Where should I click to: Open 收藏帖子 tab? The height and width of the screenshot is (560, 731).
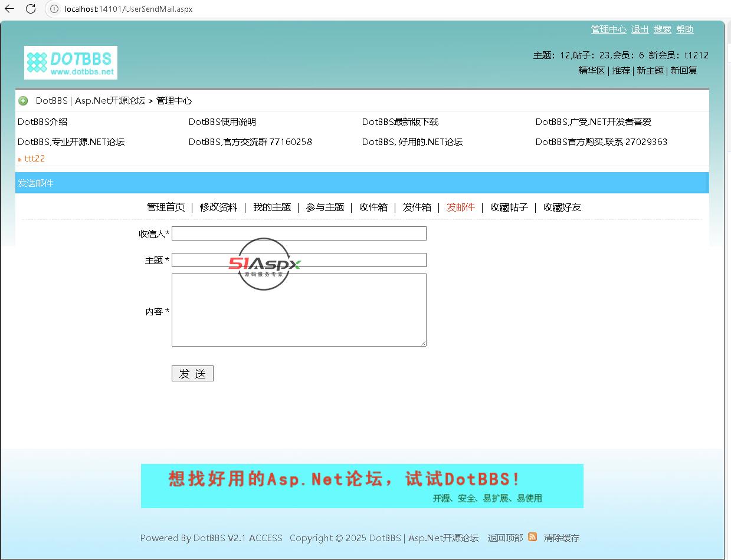(509, 207)
